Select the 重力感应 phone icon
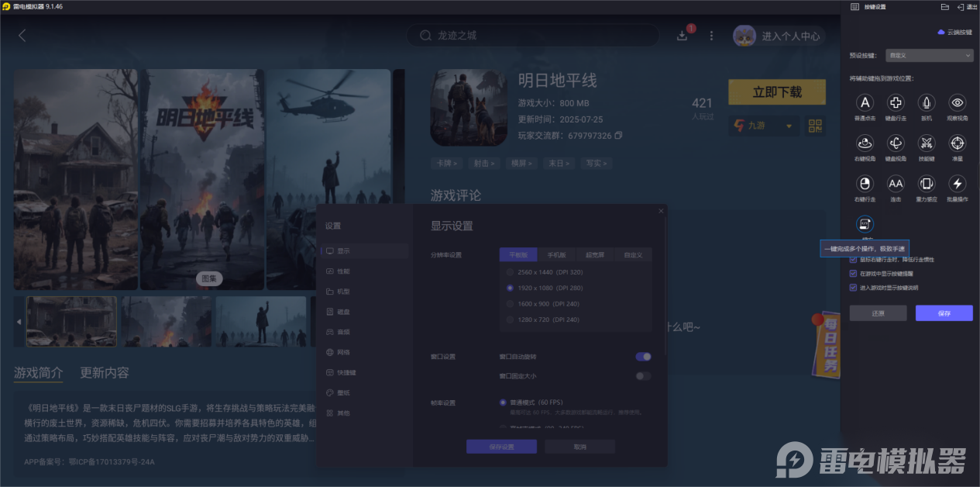 coord(927,184)
